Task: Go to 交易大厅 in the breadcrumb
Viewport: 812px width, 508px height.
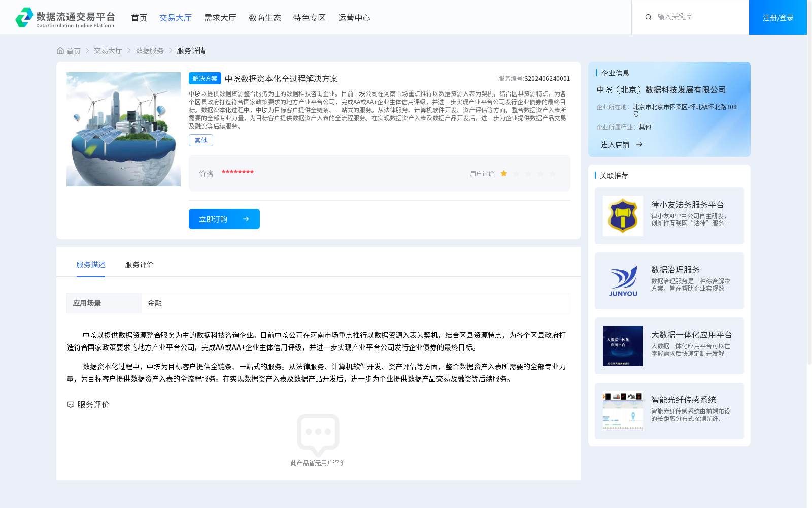Action: [x=108, y=51]
